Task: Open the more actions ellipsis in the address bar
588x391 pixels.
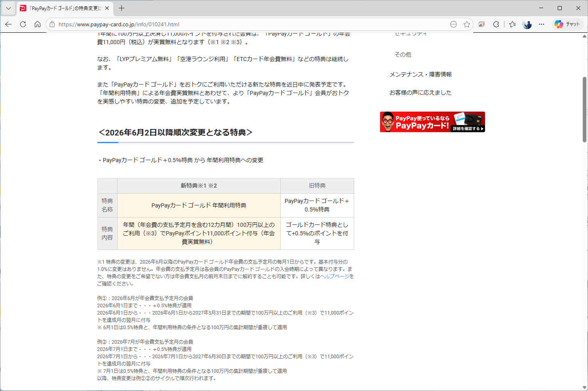Action: pos(454,24)
